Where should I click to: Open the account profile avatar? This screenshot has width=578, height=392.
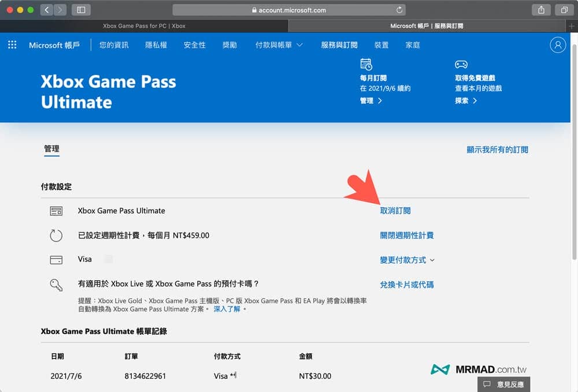click(x=557, y=45)
